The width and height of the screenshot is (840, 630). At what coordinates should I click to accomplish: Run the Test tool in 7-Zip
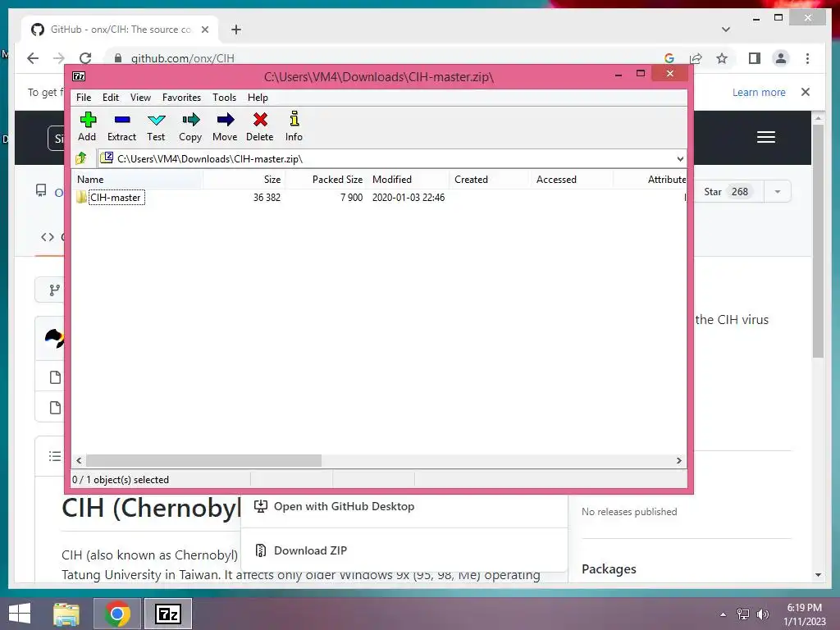pyautogui.click(x=156, y=126)
